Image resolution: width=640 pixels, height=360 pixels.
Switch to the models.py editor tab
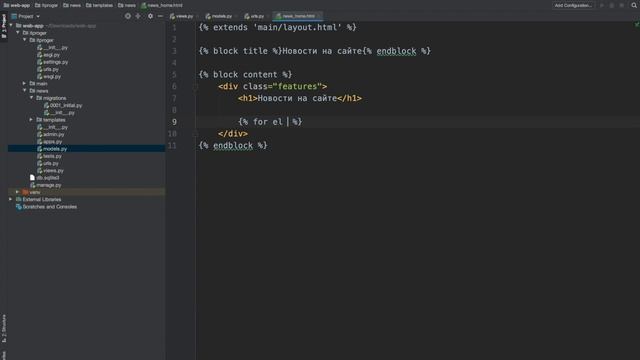(219, 16)
